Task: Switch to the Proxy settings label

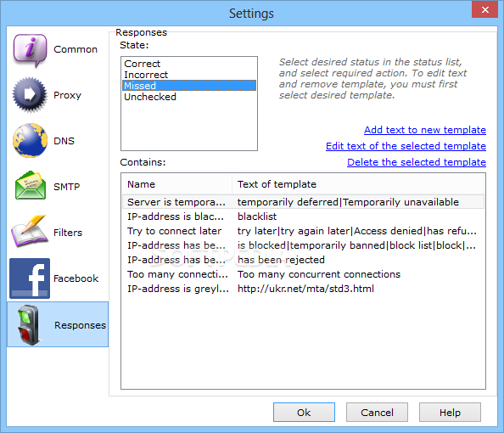Action: [x=67, y=95]
